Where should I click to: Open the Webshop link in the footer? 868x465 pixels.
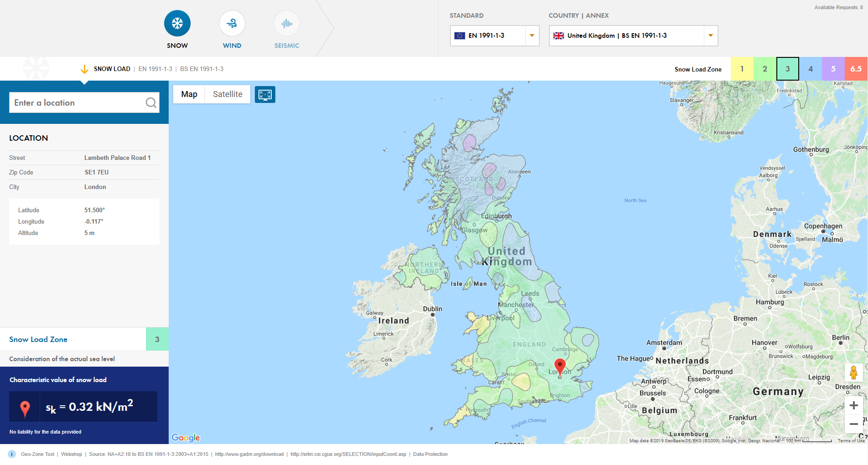point(72,454)
